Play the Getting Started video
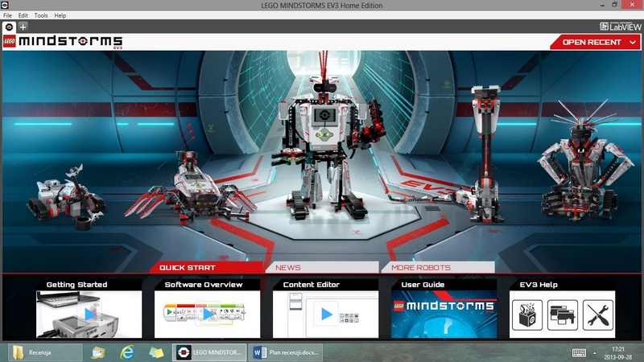Image resolution: width=644 pixels, height=362 pixels. pyautogui.click(x=89, y=314)
